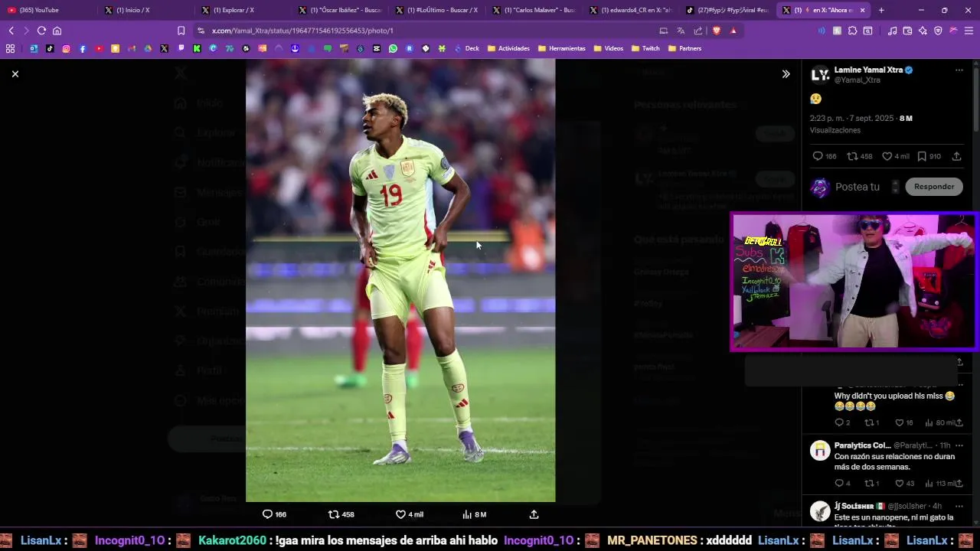Open a new browser tab
This screenshot has width=980, height=551.
coord(881,10)
